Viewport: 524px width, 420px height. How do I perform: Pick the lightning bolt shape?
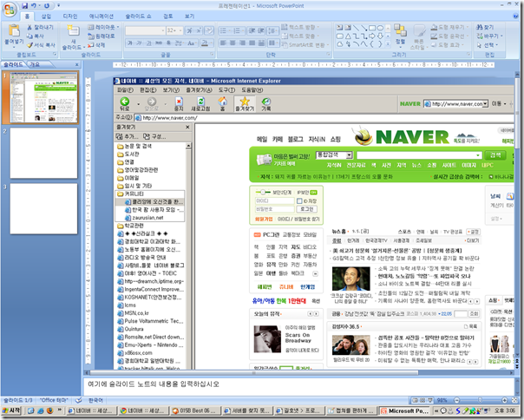pos(348,44)
